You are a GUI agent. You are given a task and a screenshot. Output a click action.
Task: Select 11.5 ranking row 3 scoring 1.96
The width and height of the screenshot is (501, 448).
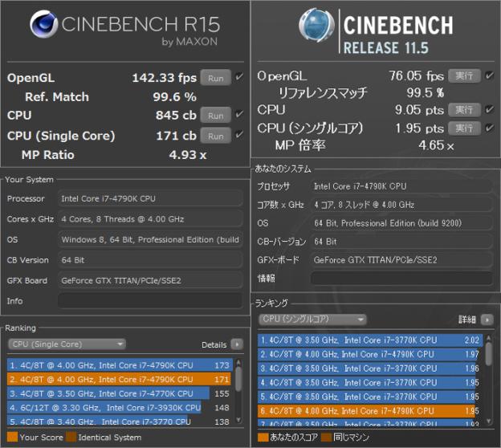point(370,368)
